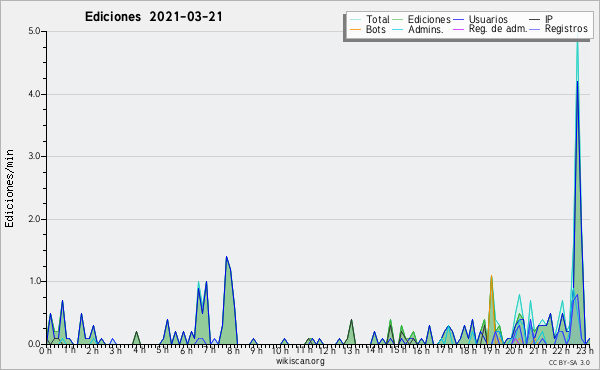Click the Total legend label
This screenshot has height=370, width=600.
coord(378,19)
